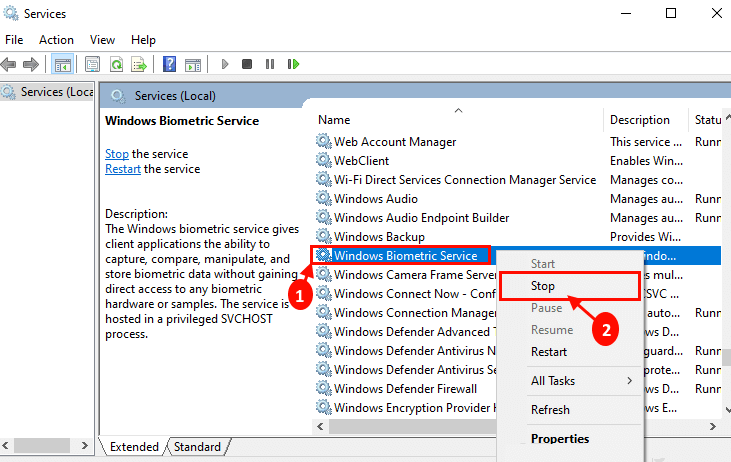
Task: Select the Windows Biometric Service row
Action: click(405, 255)
